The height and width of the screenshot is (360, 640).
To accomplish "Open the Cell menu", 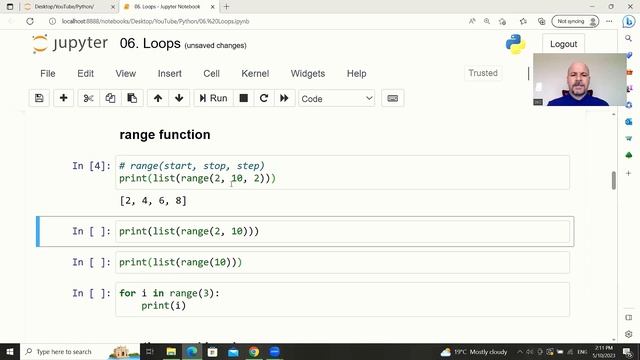I will click(211, 73).
